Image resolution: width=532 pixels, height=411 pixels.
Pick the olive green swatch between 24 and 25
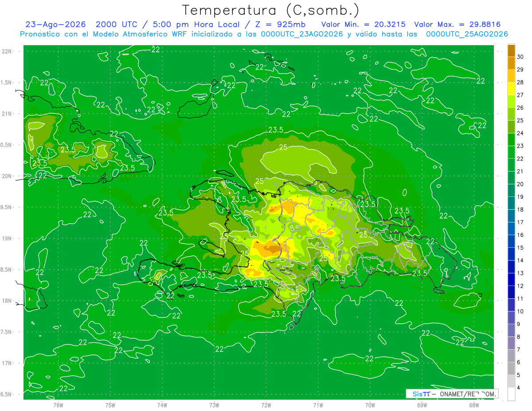[x=511, y=127]
